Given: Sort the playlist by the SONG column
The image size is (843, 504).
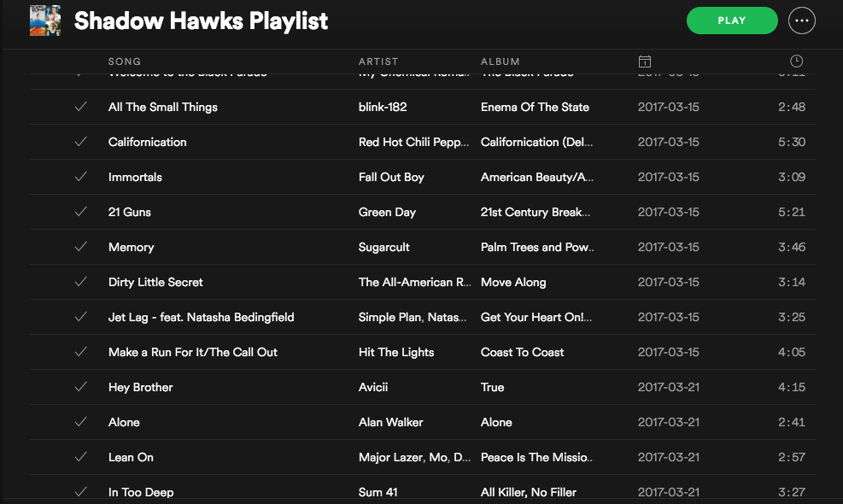Looking at the screenshot, I should (x=124, y=61).
